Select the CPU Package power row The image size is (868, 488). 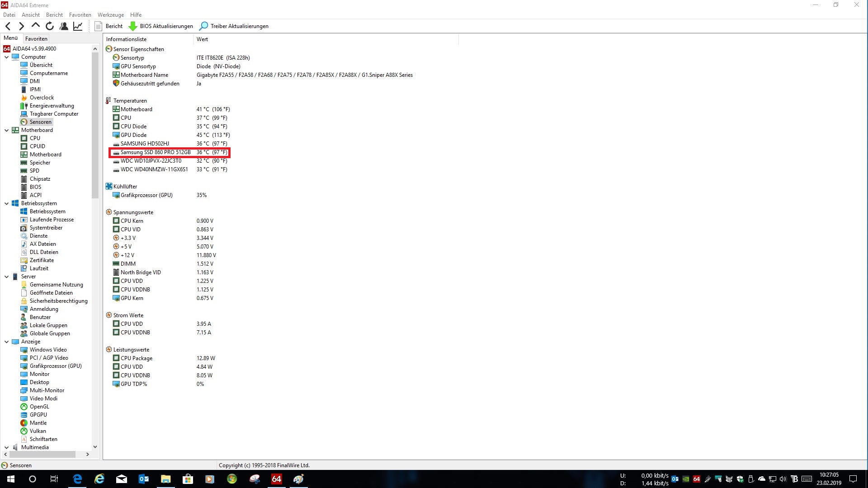(164, 358)
